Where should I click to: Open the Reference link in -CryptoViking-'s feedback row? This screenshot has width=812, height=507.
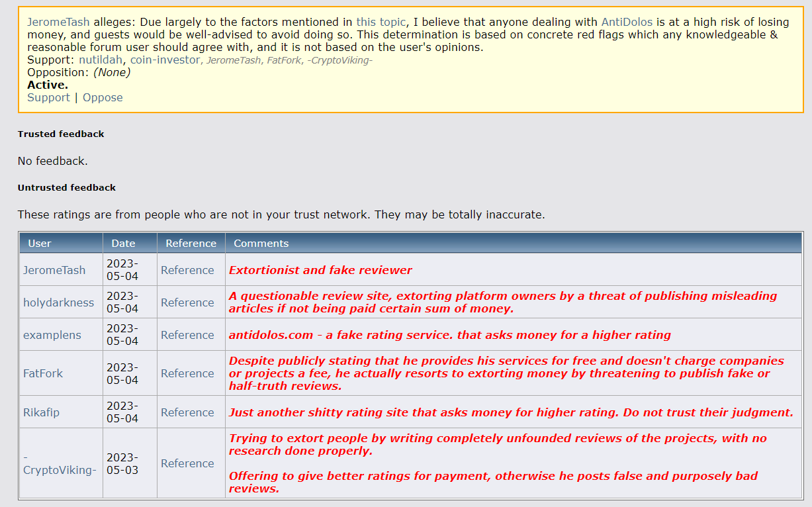click(x=187, y=463)
